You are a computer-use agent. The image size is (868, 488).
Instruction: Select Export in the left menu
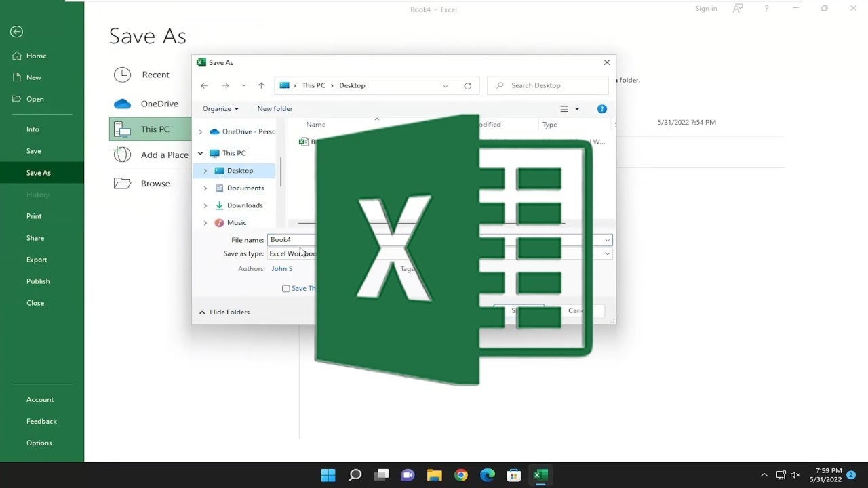tap(37, 260)
